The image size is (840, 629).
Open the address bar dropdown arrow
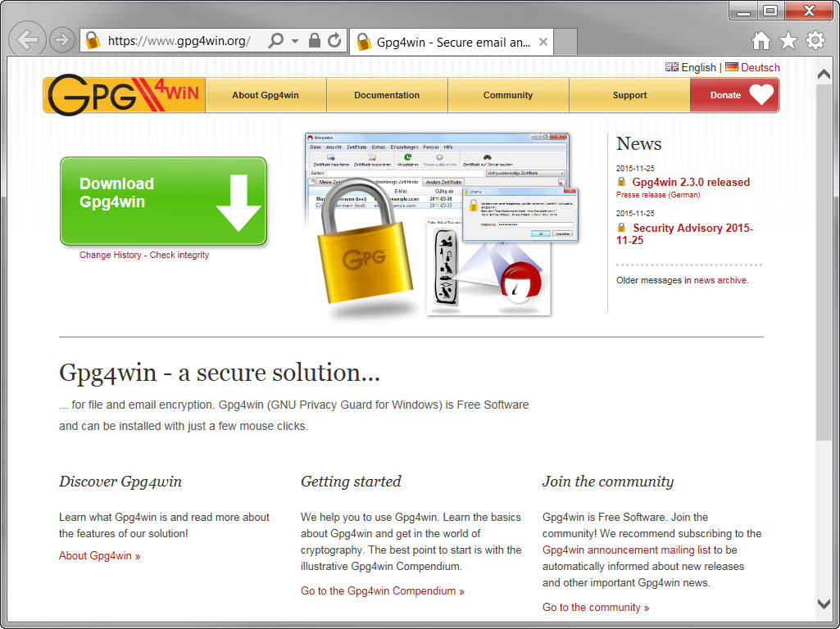coord(295,41)
